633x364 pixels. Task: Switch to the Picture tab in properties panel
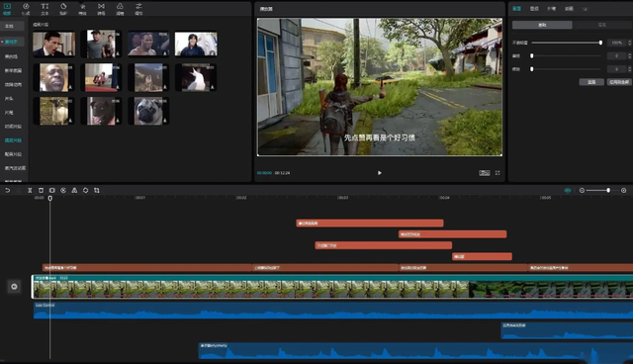516,9
